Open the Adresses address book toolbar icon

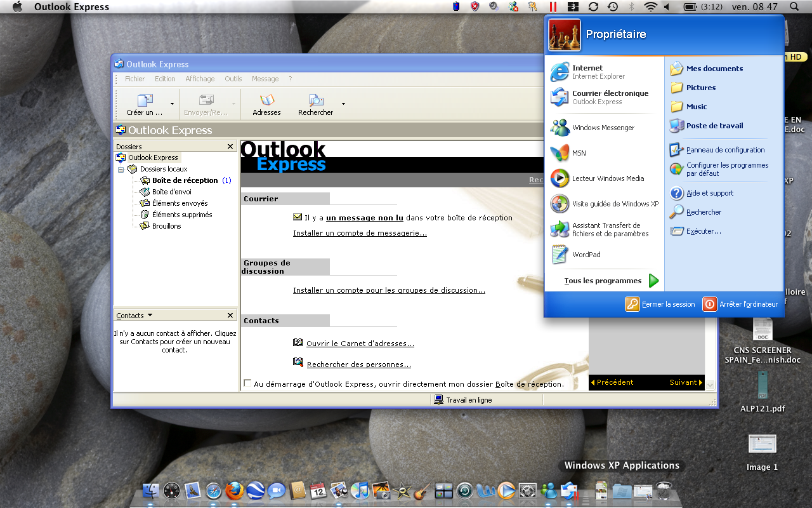[x=266, y=104]
